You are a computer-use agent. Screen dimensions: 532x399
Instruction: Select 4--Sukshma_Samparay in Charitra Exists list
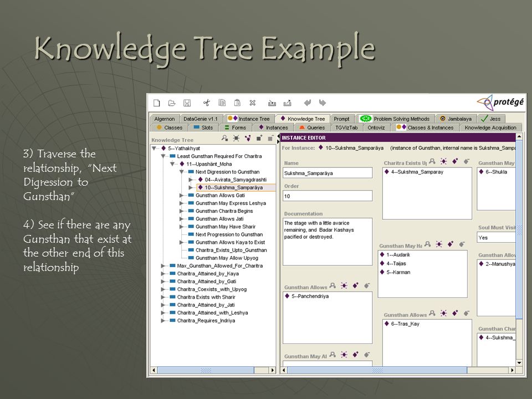[x=413, y=172]
